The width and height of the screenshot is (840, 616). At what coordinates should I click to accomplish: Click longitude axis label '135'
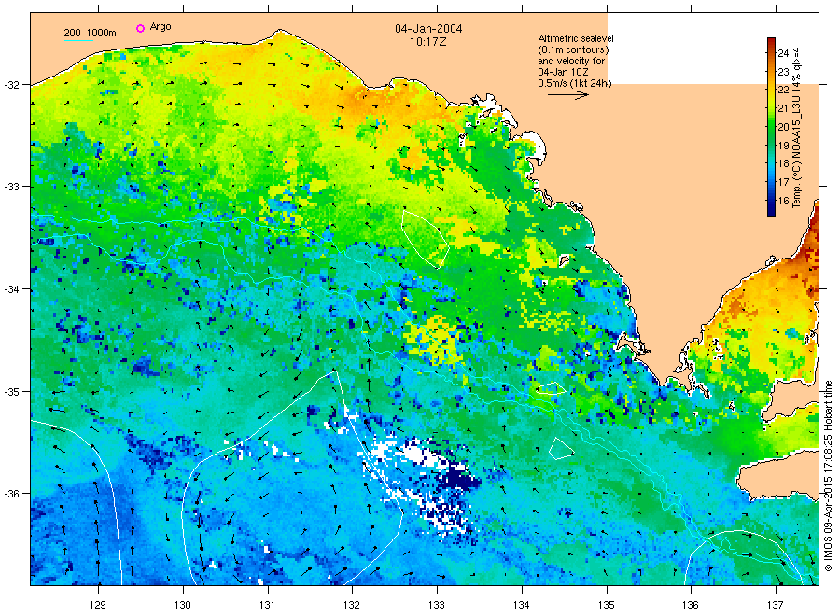coord(607,606)
